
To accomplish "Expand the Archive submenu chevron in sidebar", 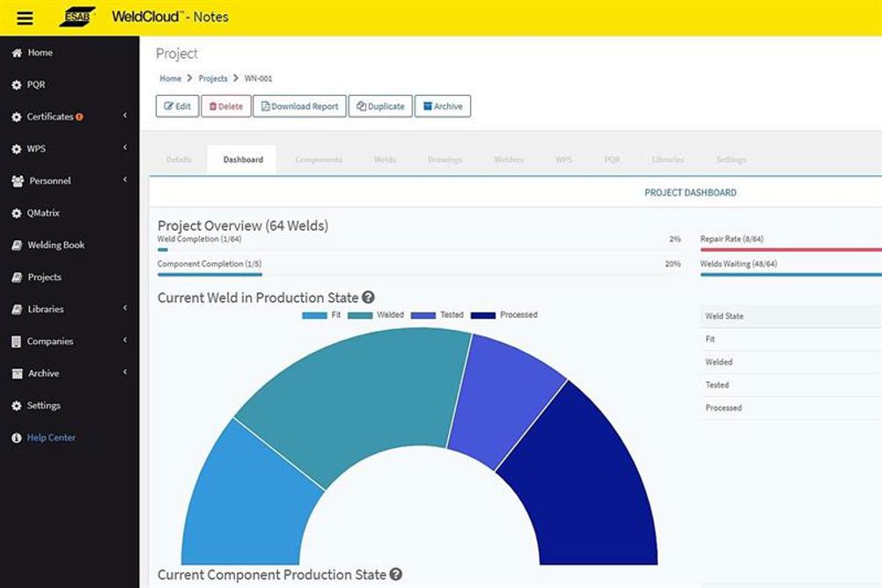I will 125,372.
